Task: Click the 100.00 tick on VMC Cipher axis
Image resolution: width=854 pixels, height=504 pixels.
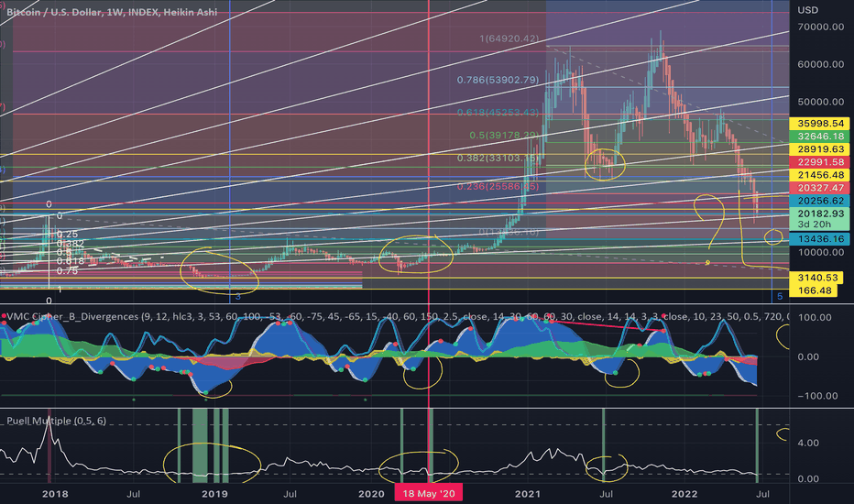Action: (x=815, y=318)
